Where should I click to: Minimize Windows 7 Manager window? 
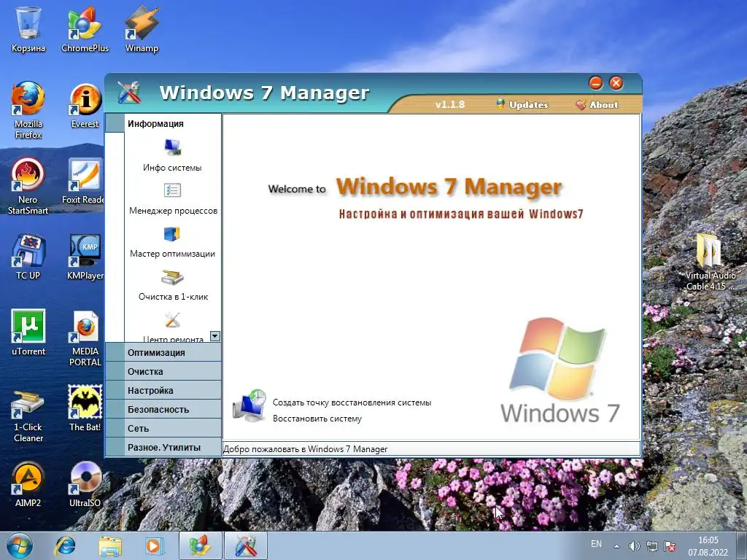click(595, 83)
